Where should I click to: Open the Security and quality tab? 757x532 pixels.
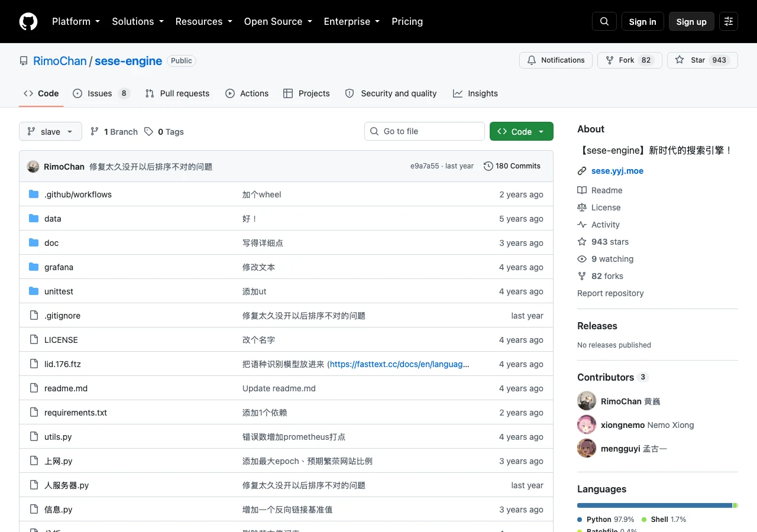[x=391, y=93]
